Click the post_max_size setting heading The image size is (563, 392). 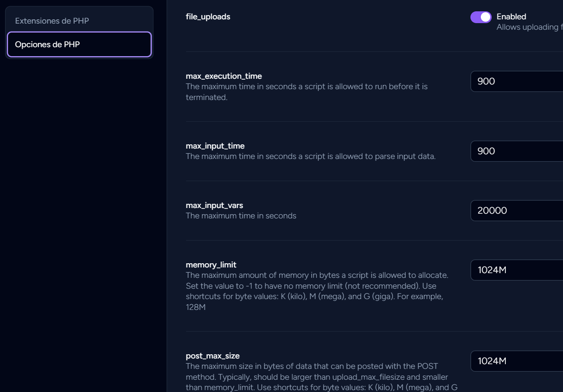[x=213, y=356]
